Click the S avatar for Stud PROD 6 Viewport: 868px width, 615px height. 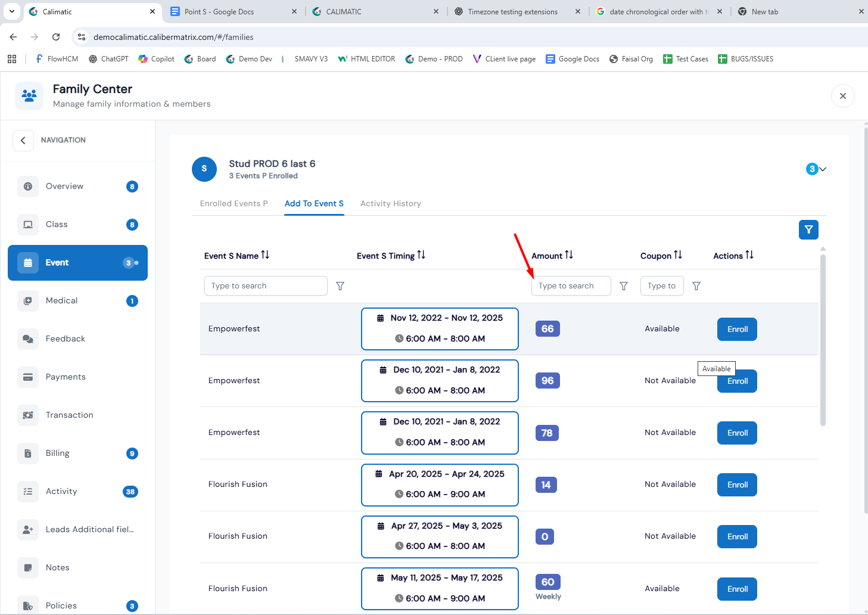coord(204,169)
